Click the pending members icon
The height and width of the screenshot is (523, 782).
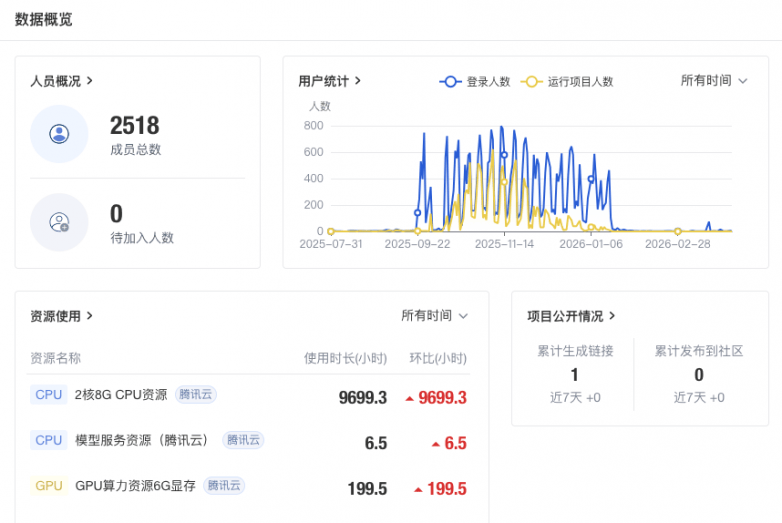59,222
